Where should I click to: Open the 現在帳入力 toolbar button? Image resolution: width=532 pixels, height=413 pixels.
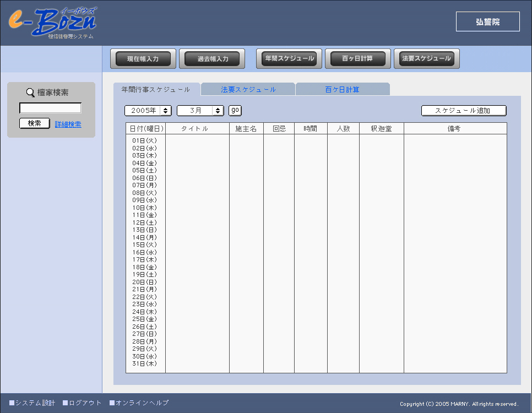click(x=143, y=59)
